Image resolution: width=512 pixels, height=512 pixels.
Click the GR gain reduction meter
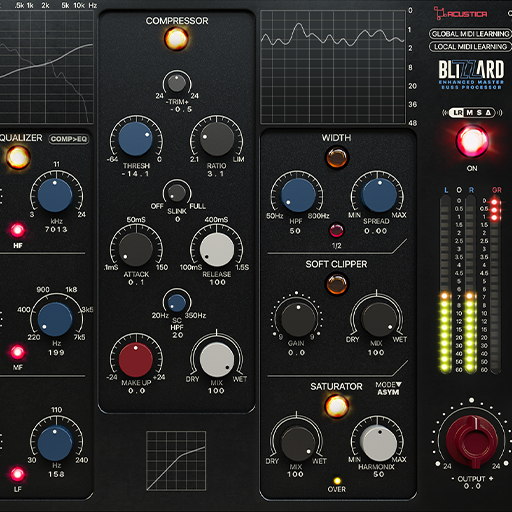(x=495, y=285)
